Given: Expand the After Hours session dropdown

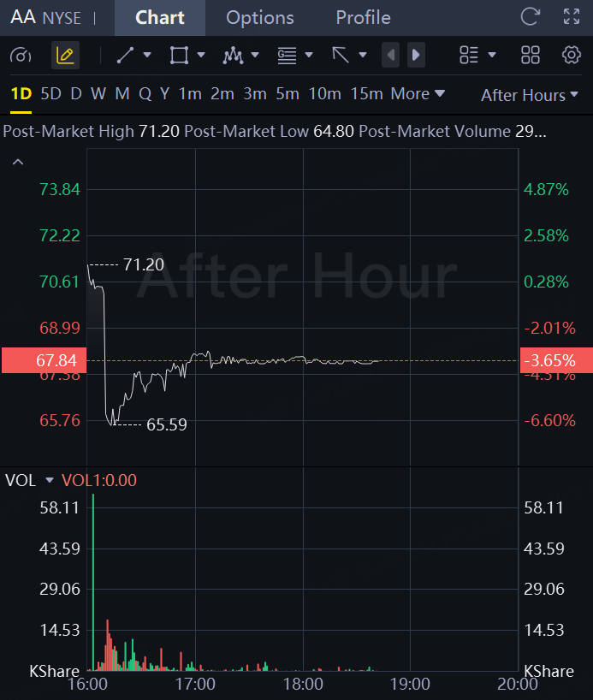Looking at the screenshot, I should (529, 95).
